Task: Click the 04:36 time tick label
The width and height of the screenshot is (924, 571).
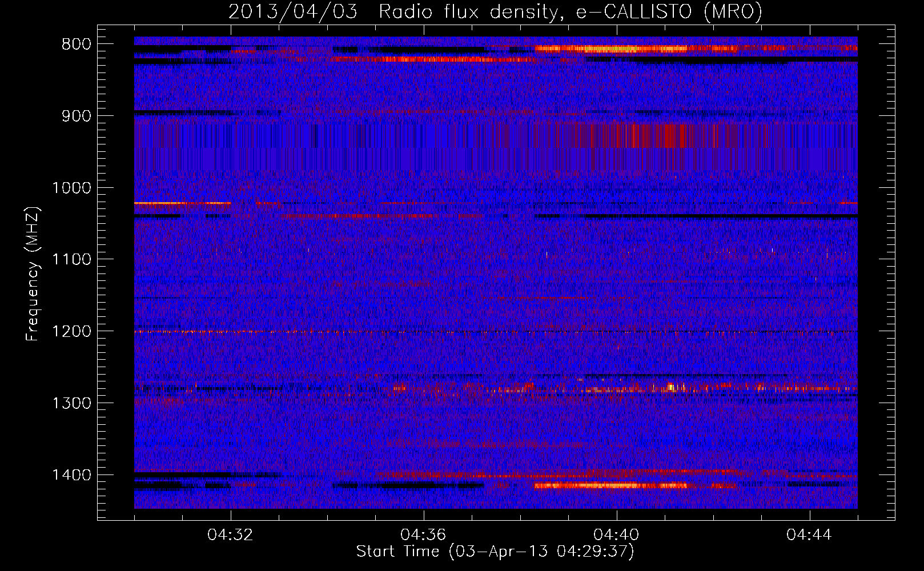Action: pos(423,535)
